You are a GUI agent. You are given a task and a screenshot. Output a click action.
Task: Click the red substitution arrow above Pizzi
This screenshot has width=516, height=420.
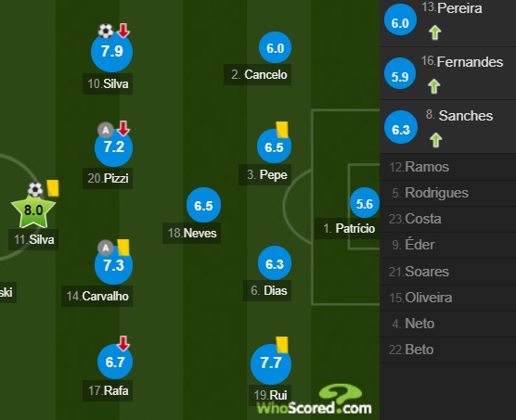click(x=123, y=129)
